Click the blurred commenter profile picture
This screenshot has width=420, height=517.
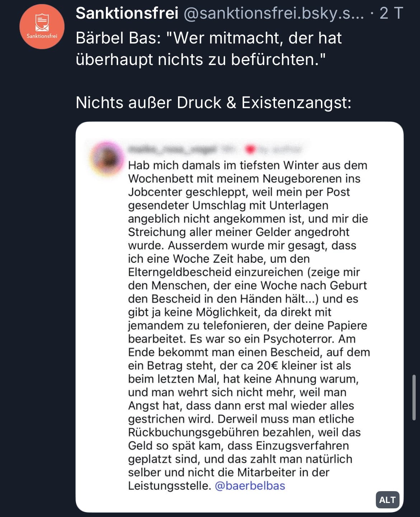pos(107,158)
